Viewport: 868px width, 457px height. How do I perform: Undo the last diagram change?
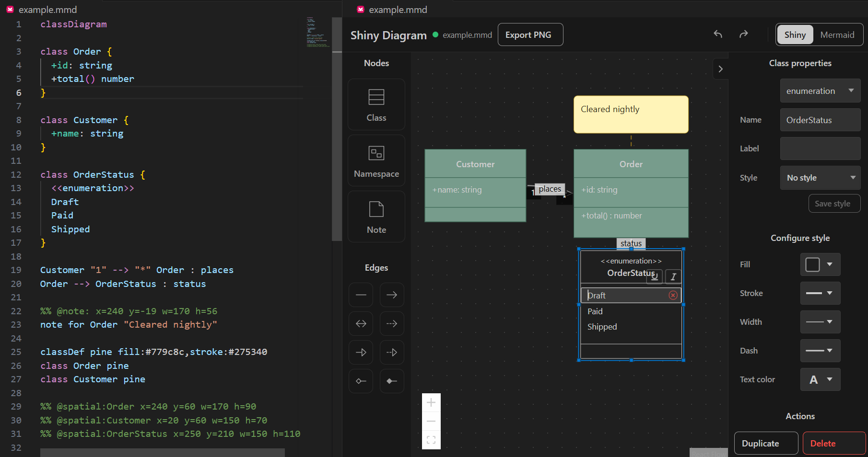pyautogui.click(x=718, y=34)
